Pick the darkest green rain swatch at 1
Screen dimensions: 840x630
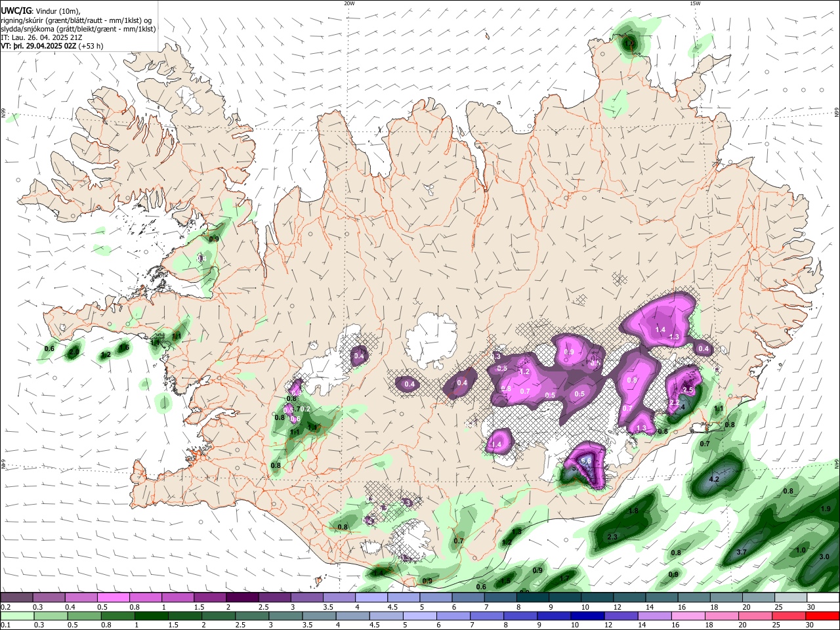pyautogui.click(x=151, y=616)
